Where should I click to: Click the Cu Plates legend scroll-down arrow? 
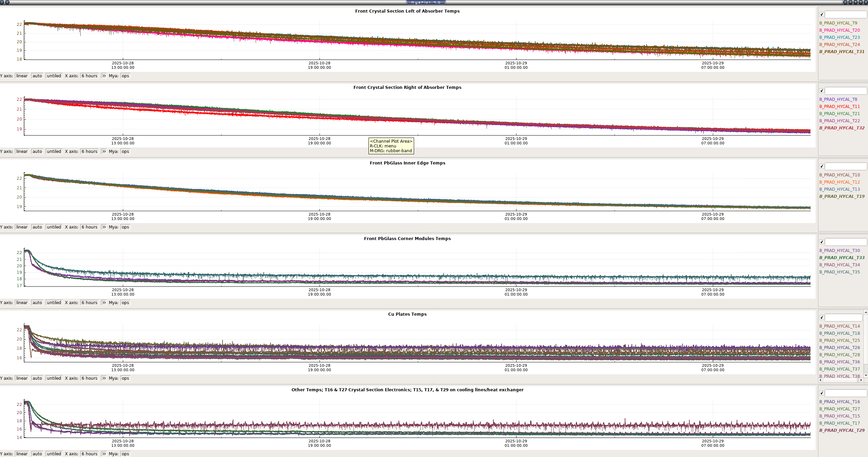(x=866, y=375)
